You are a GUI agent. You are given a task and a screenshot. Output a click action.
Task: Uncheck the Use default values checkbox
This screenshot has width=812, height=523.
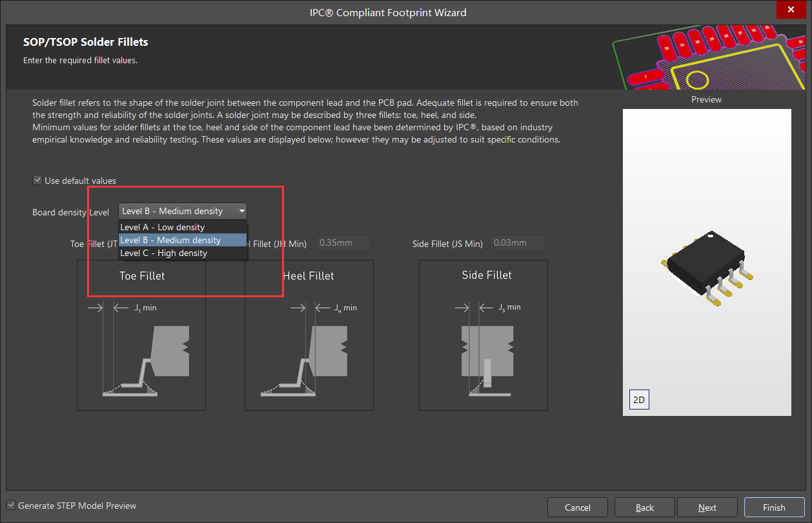tap(37, 181)
